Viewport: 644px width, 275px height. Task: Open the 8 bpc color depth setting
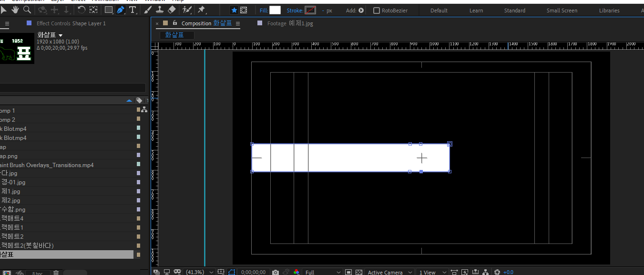pos(37,273)
